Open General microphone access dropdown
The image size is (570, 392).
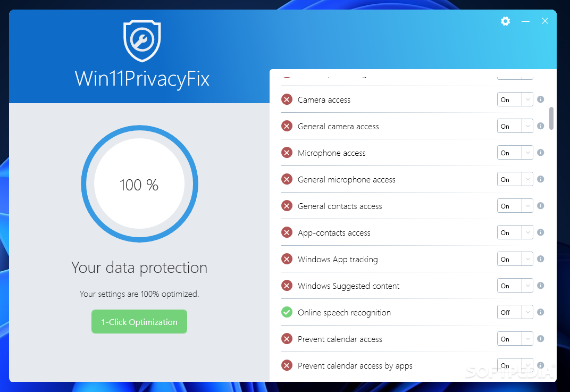coord(515,179)
